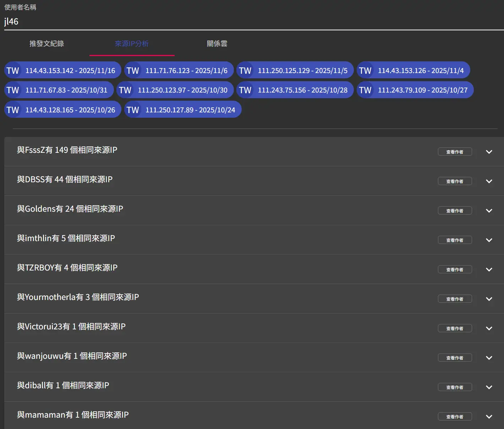Click TW badge on 114.43.153.142 chip

13,71
